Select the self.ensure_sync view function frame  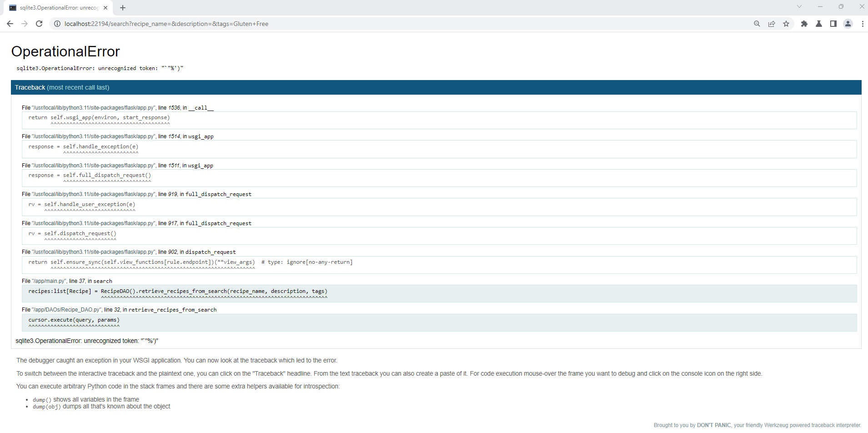click(x=439, y=265)
